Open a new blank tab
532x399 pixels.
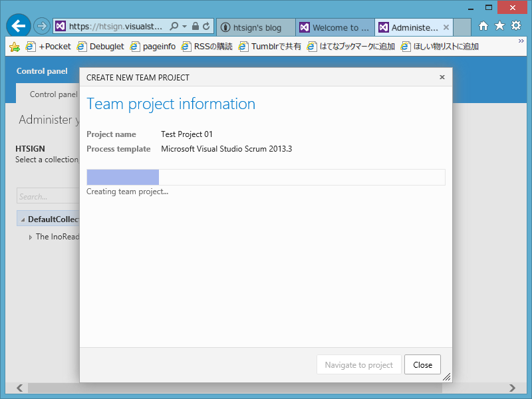point(462,27)
